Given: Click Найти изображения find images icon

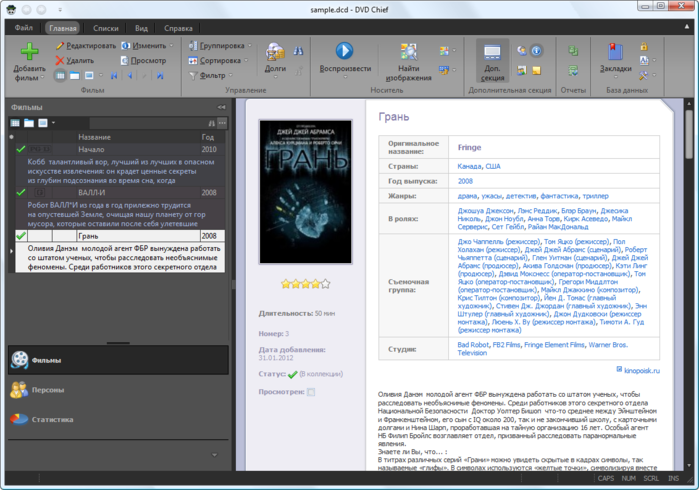Looking at the screenshot, I should tap(408, 62).
